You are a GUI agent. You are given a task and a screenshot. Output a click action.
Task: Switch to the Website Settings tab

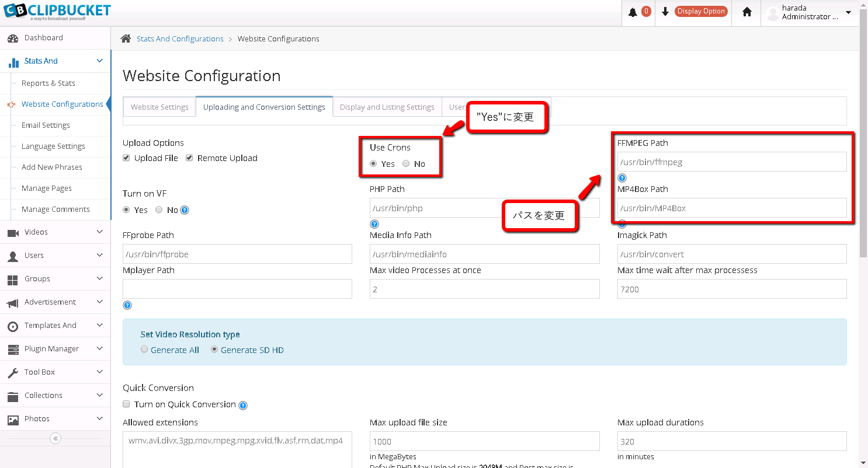click(159, 107)
